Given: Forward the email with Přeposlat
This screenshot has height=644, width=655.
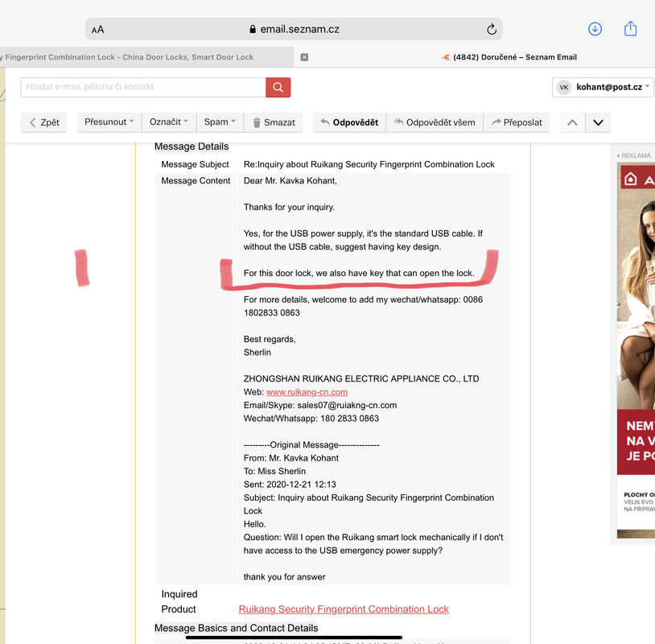Looking at the screenshot, I should coord(517,122).
